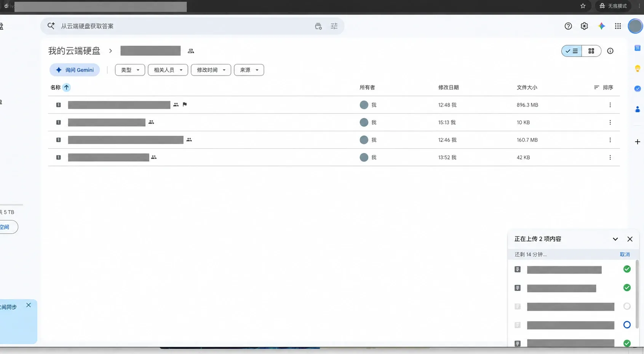Open Google Drive help menu
The image size is (644, 354).
click(568, 26)
